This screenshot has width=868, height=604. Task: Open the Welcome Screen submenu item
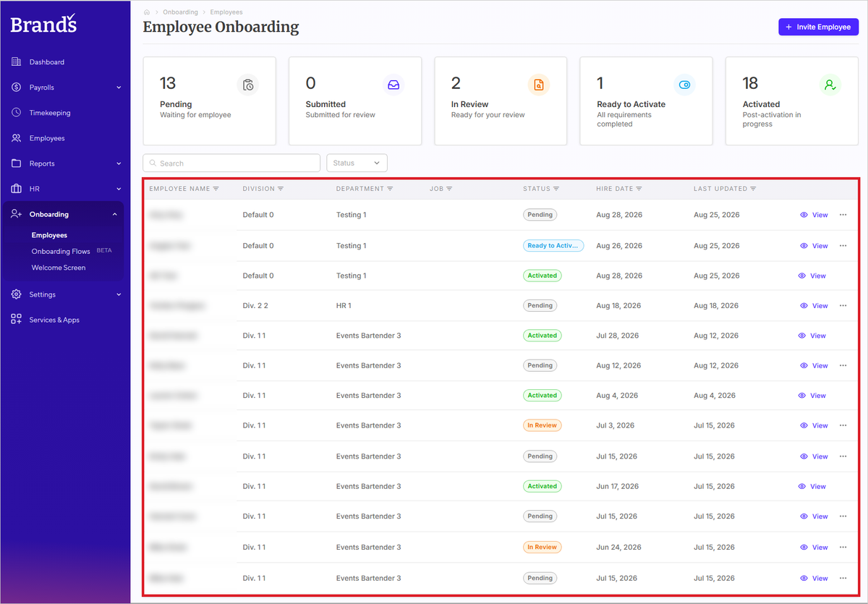pyautogui.click(x=59, y=268)
